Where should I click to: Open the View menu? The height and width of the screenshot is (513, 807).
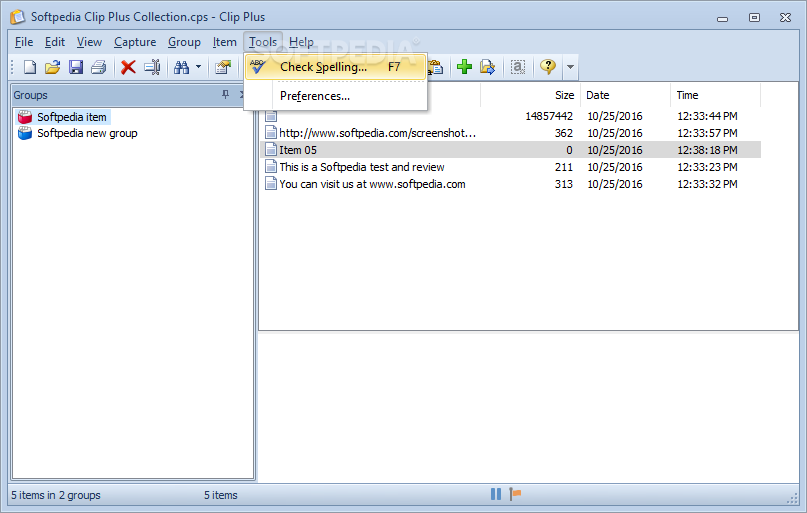89,42
